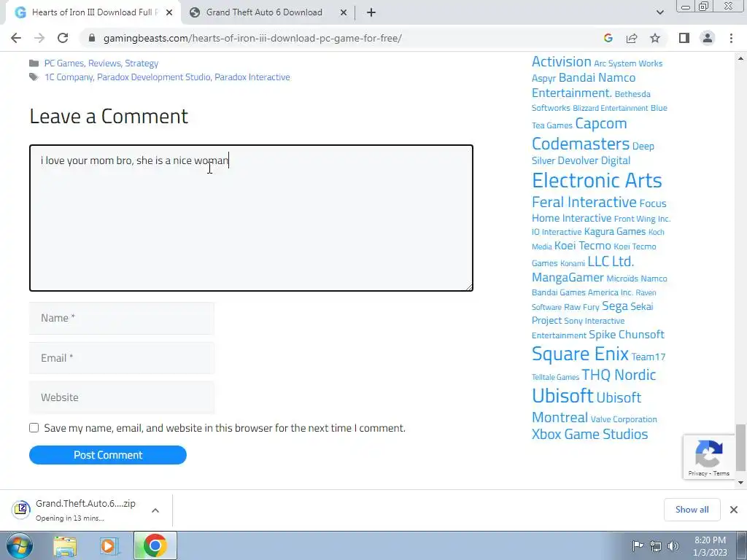The height and width of the screenshot is (560, 747).
Task: Open the Xbox Game Studios tag link
Action: pos(589,435)
